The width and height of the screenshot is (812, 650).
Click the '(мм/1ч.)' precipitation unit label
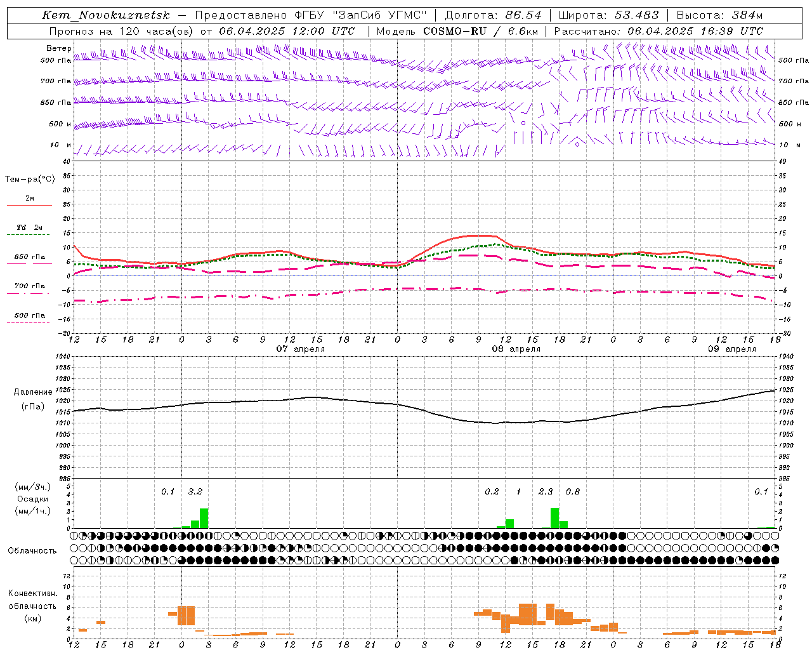pos(33,511)
